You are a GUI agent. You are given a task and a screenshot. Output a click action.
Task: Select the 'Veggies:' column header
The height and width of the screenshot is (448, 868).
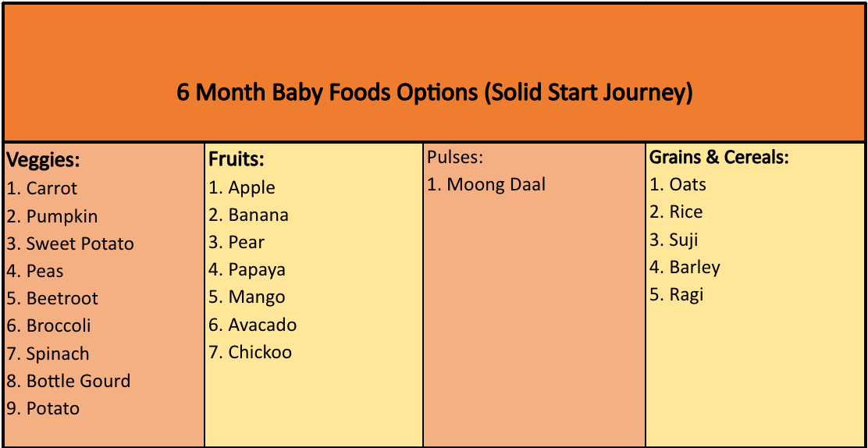44,161
